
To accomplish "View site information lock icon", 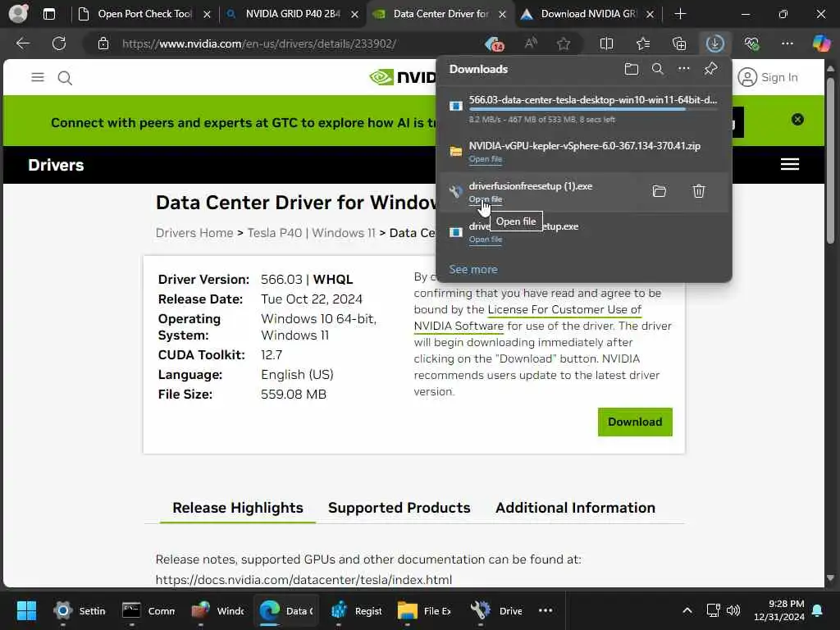I will [103, 43].
